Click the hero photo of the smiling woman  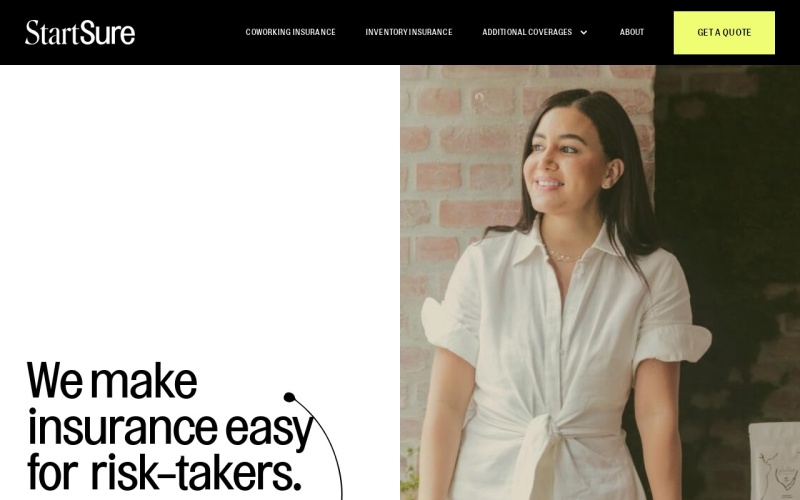[x=600, y=282]
